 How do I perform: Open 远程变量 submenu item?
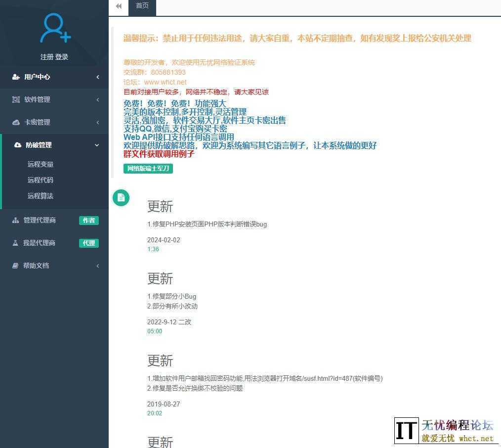41,165
